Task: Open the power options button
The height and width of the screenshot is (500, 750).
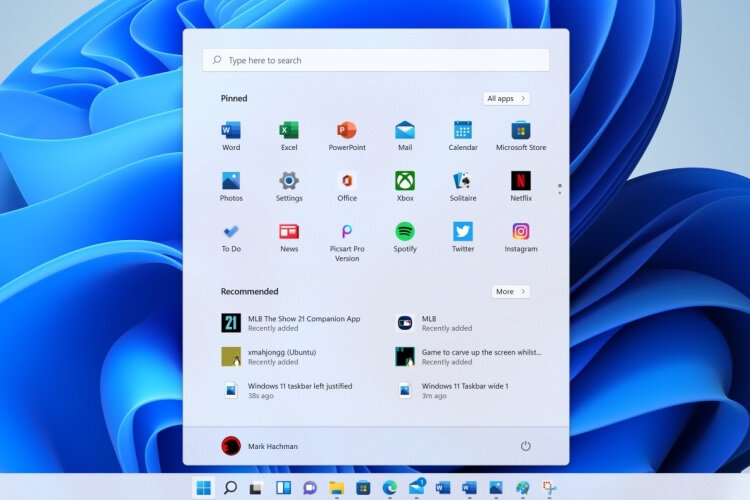Action: (x=525, y=446)
